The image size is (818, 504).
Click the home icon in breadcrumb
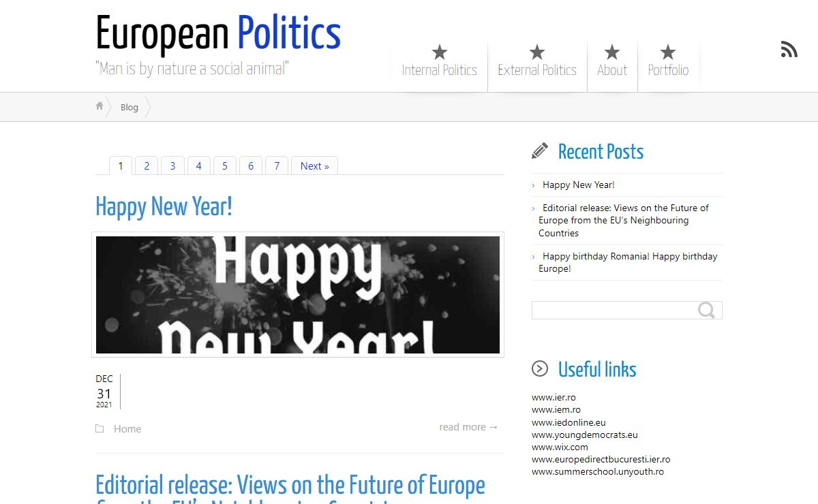[100, 106]
